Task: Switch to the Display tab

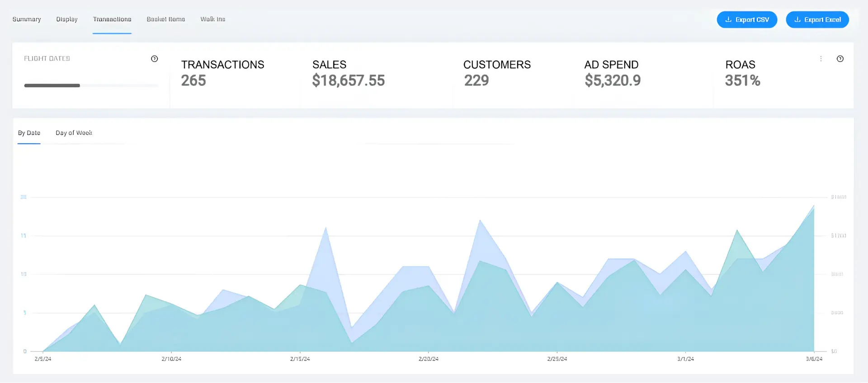Action: pyautogui.click(x=67, y=19)
